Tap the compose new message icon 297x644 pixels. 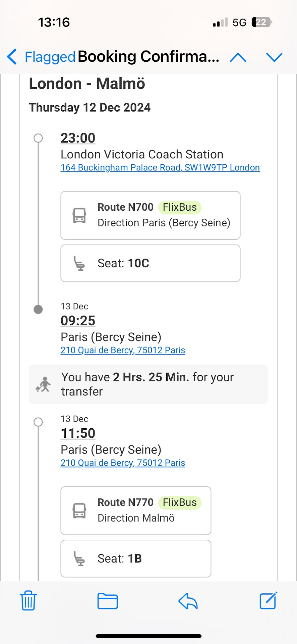click(x=268, y=600)
